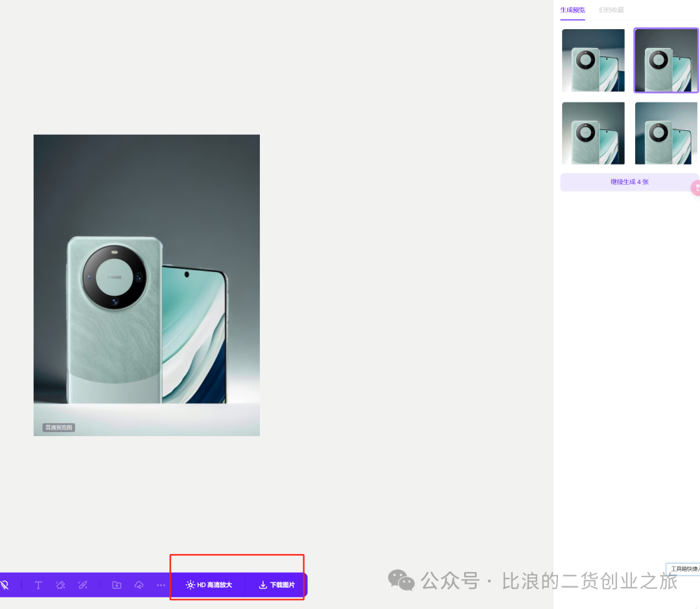Select the highlighted top-right preview thumbnail
The image size is (700, 609).
[x=666, y=60]
